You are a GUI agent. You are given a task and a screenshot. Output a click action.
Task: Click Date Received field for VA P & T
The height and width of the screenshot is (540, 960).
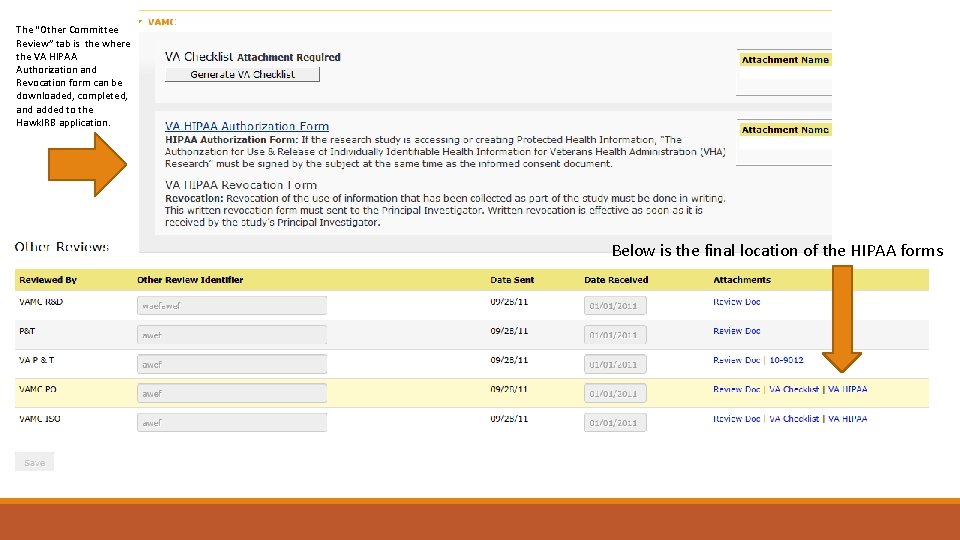(615, 364)
